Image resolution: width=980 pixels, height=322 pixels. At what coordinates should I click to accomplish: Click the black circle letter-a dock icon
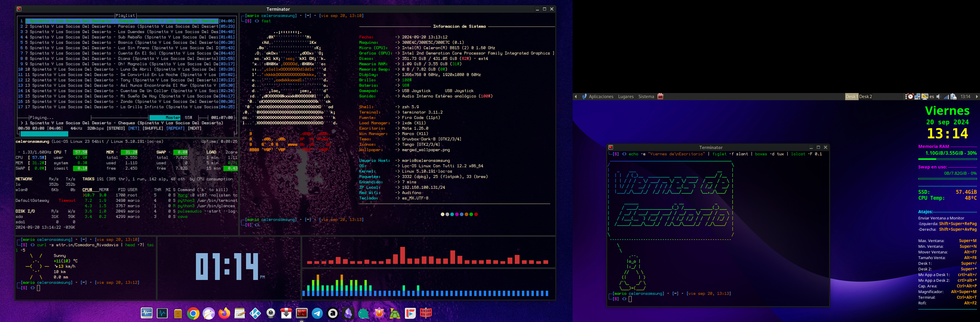pyautogui.click(x=333, y=313)
